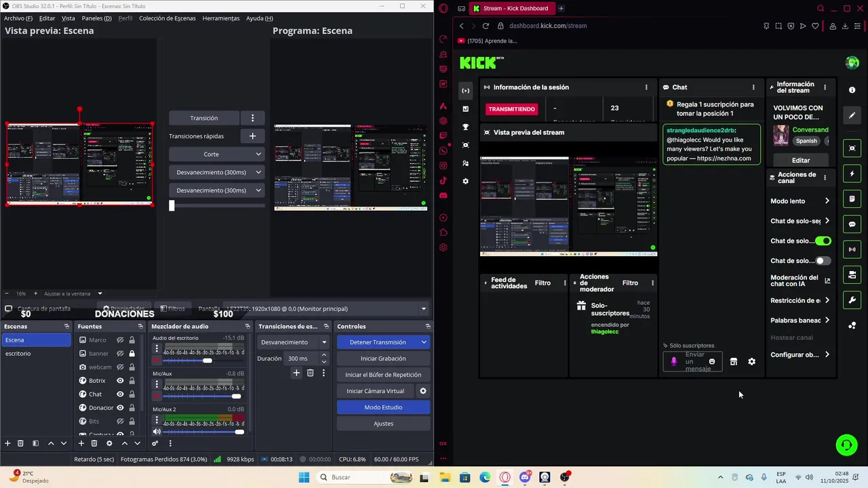This screenshot has height=488, width=868.
Task: Open the Kick analytics chart sidebar icon
Action: (465, 108)
